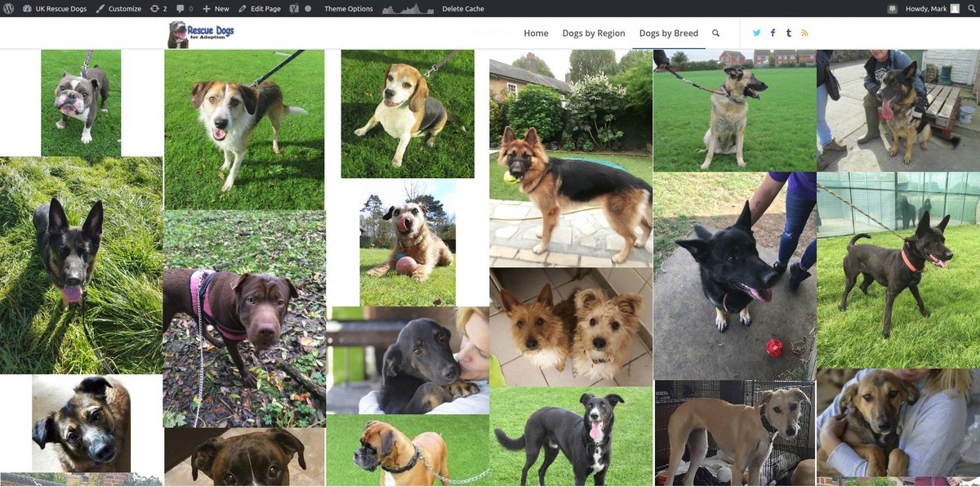Open the Facebook social icon
980x487 pixels.
click(773, 33)
